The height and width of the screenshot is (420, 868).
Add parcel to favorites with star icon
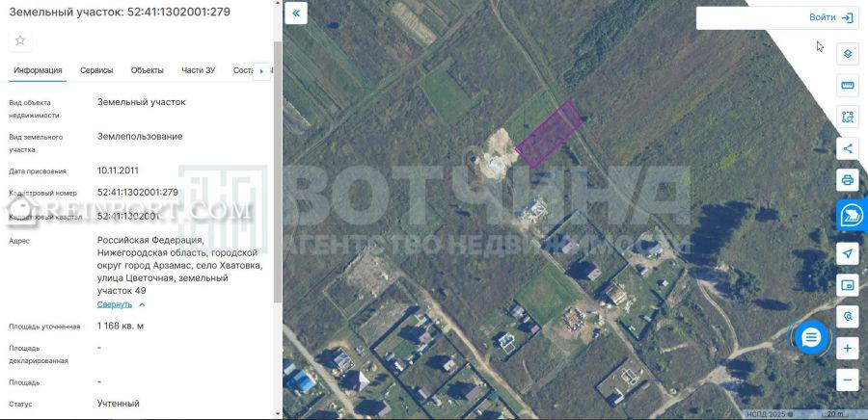click(20, 40)
